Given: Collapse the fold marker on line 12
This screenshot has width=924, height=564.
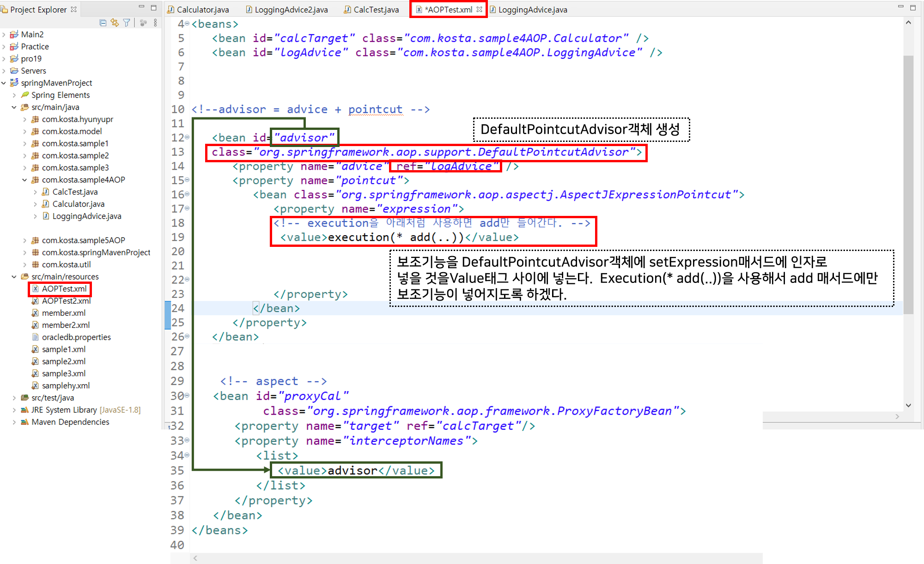Looking at the screenshot, I should click(x=187, y=137).
